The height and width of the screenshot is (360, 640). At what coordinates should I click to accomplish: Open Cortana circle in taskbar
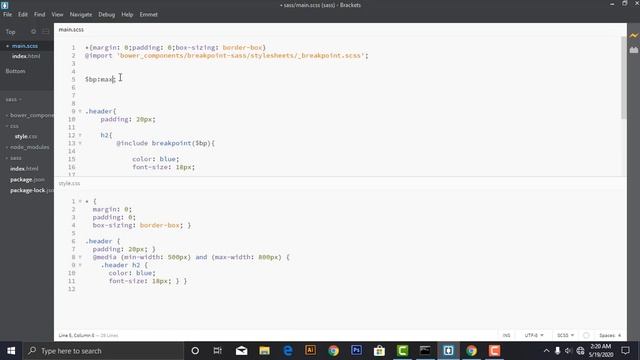(195, 351)
